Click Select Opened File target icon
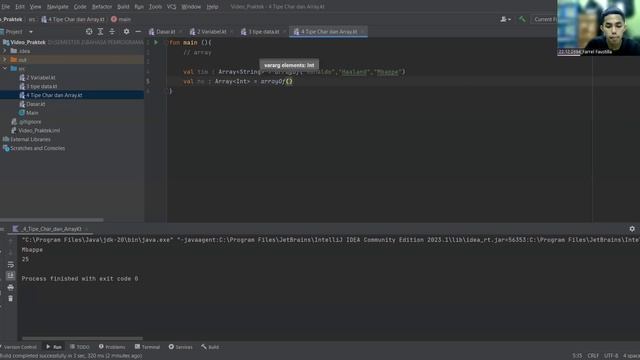 tap(89, 31)
